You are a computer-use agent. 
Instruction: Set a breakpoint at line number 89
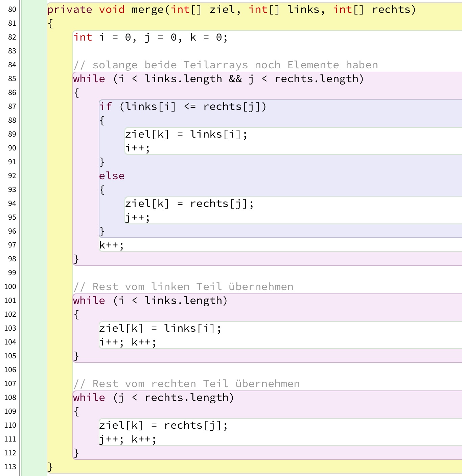[x=12, y=134]
